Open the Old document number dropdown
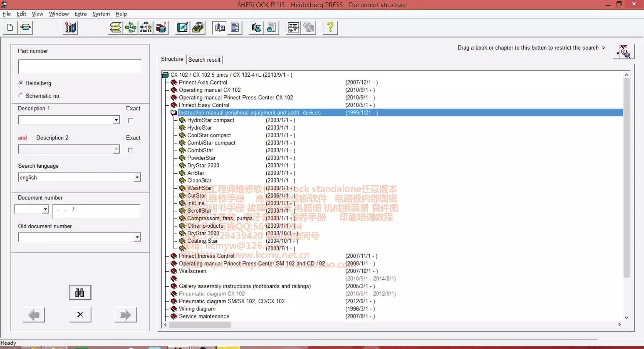This screenshot has width=644, height=349. 137,237
